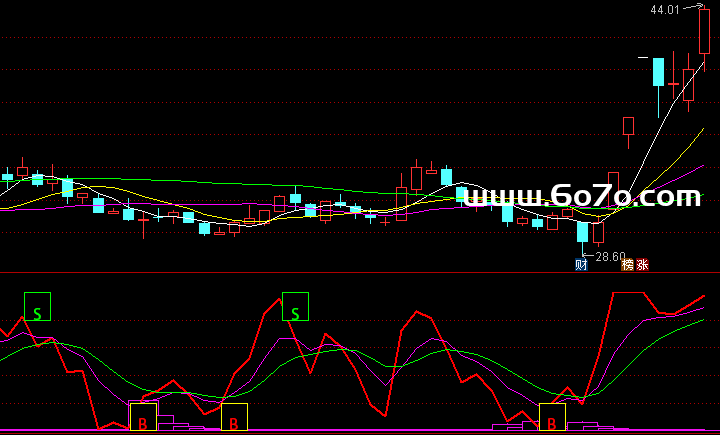Click the large cyan candle near the top right

click(x=659, y=72)
